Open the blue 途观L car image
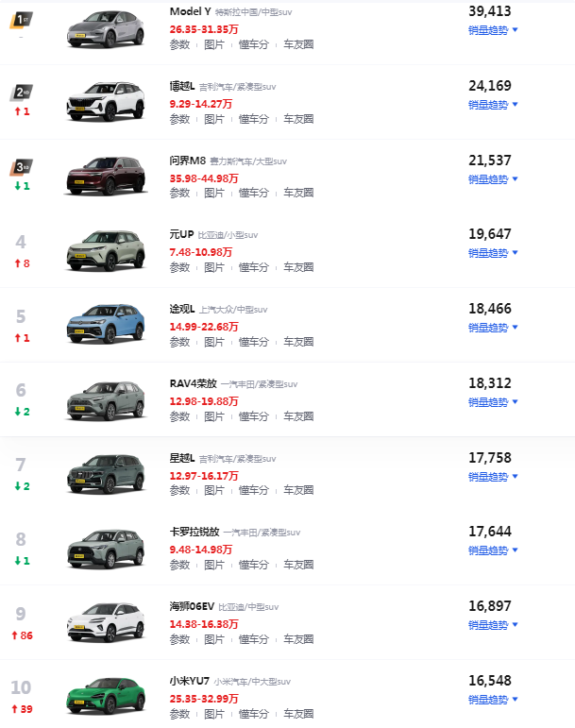 tap(106, 323)
